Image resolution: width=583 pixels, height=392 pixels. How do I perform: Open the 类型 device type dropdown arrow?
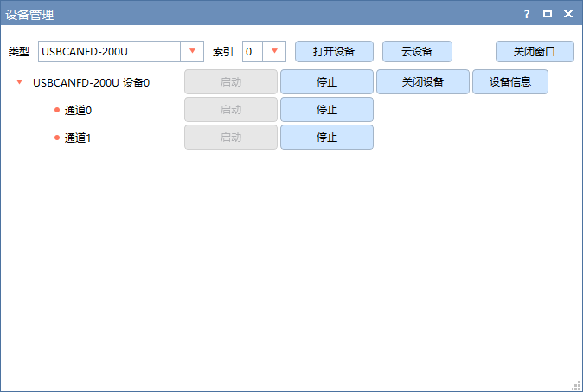(x=192, y=51)
